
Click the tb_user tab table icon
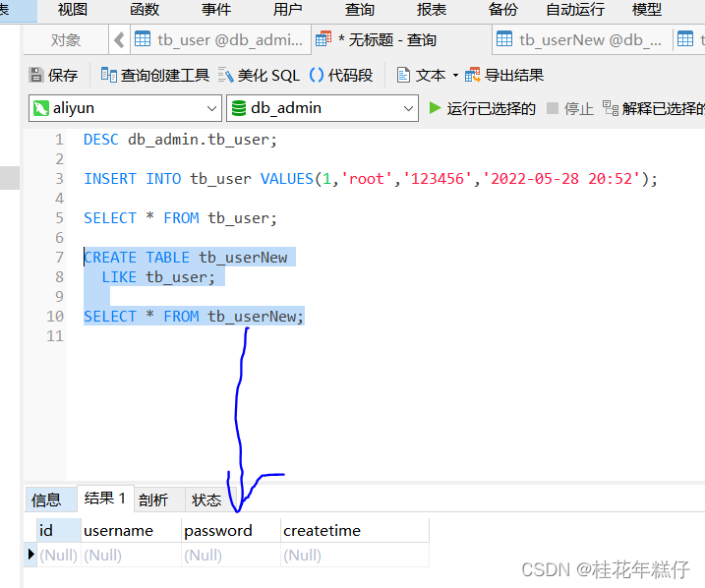tap(143, 39)
